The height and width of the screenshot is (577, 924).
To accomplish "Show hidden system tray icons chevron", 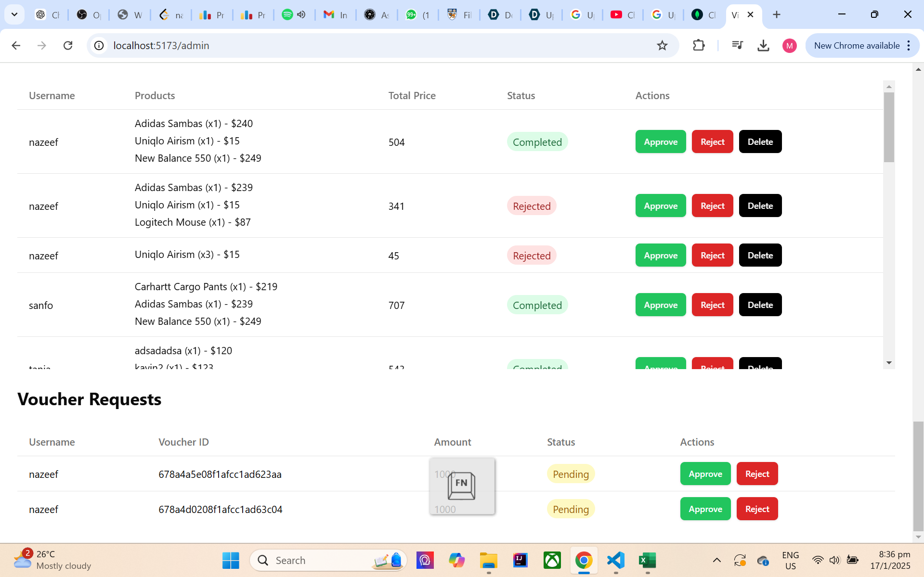I will tap(716, 560).
